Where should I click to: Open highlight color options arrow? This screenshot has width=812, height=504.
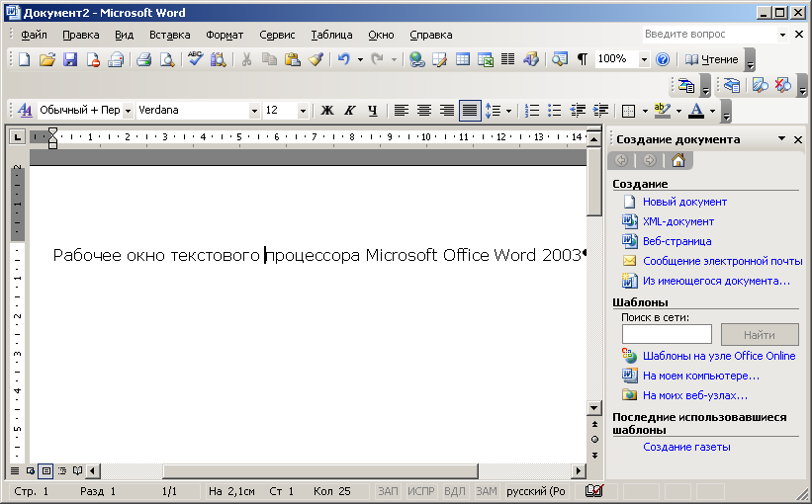(678, 111)
